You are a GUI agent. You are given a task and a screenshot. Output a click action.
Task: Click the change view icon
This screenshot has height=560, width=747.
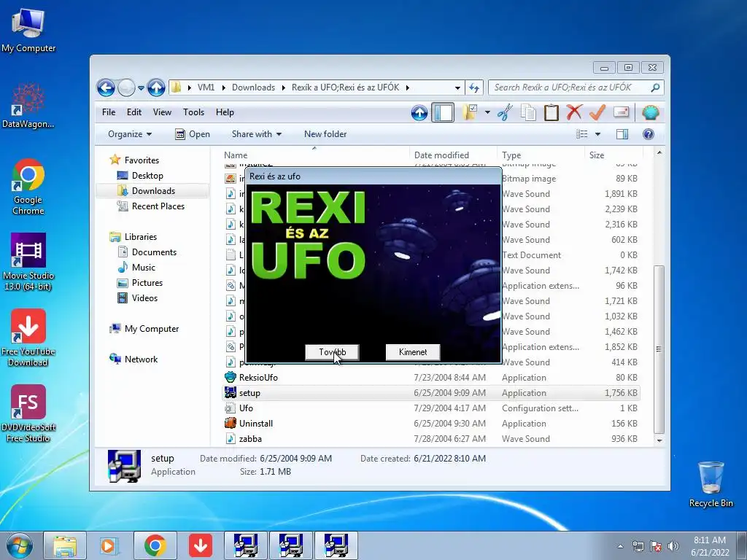(x=581, y=134)
